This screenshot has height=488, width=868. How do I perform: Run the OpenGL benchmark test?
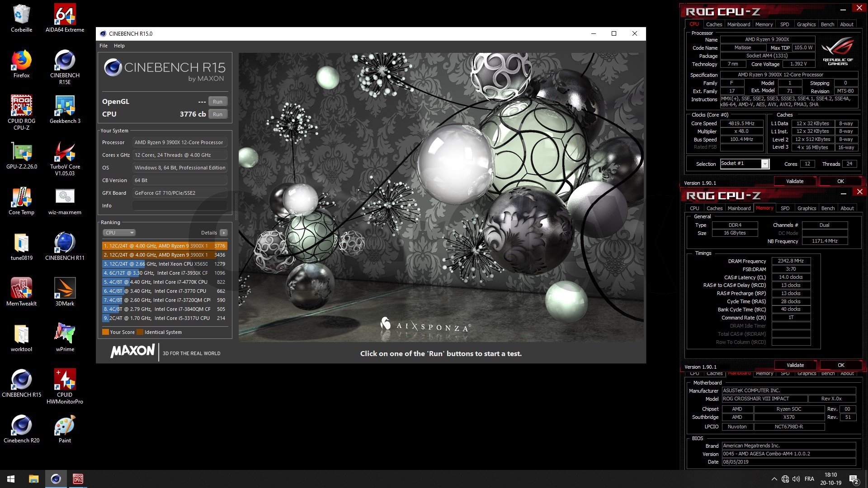click(x=217, y=102)
